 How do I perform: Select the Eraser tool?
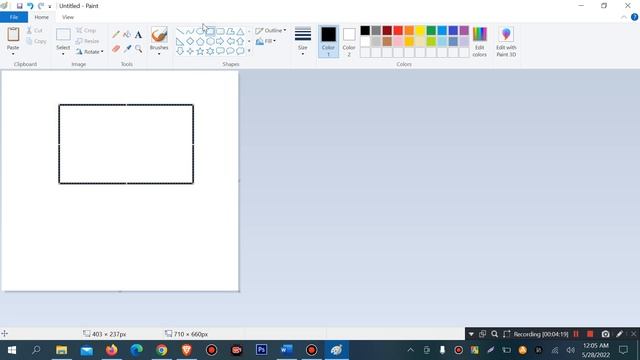(116, 49)
